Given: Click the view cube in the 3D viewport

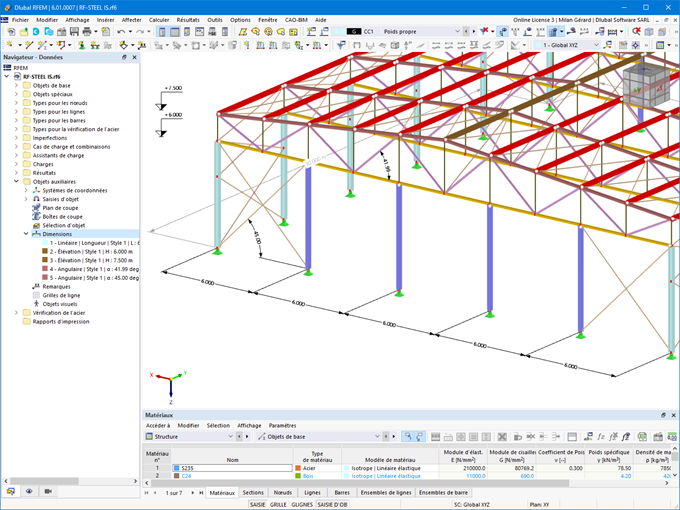Looking at the screenshot, I should pyautogui.click(x=646, y=86).
